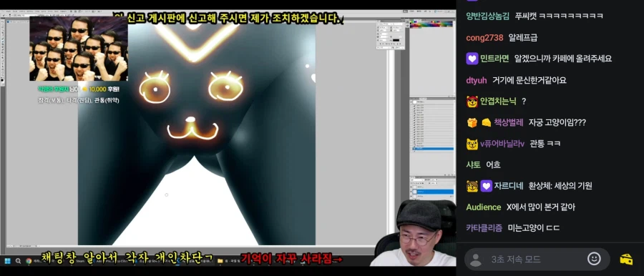The width and height of the screenshot is (644, 276).
Task: Open user profile of Audience
Action: coord(484,207)
